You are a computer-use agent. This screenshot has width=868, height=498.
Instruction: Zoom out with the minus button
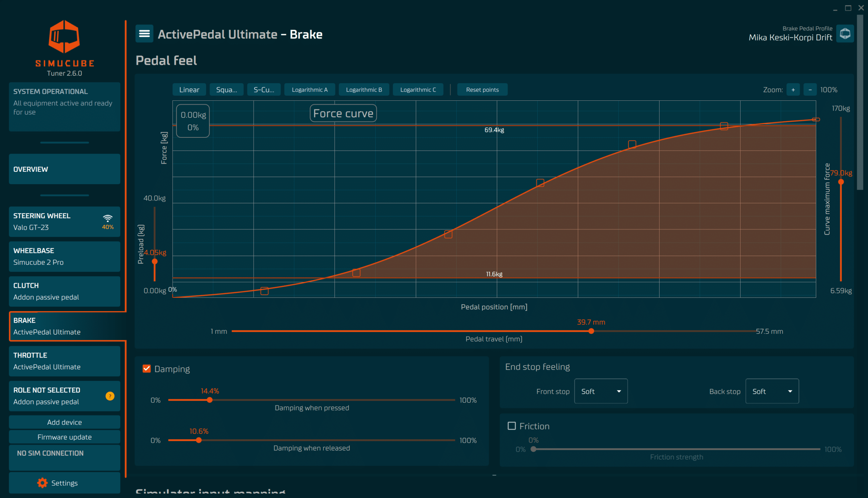pos(810,90)
